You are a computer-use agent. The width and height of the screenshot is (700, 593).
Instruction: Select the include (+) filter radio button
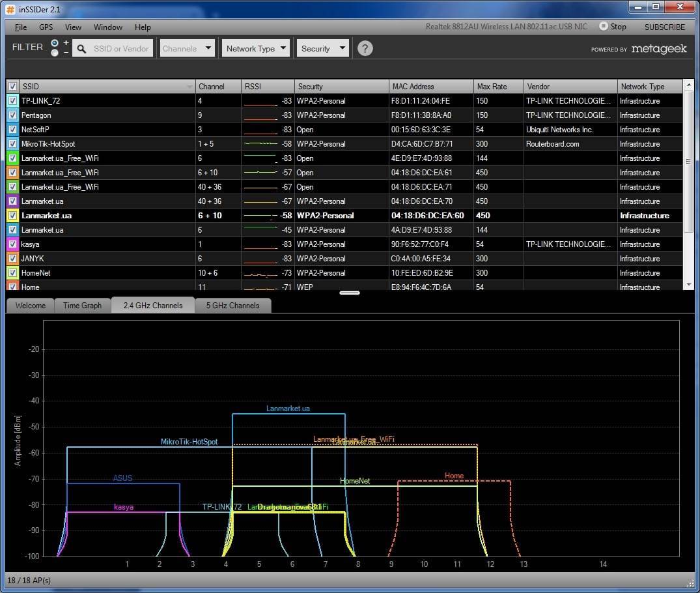pyautogui.click(x=55, y=43)
